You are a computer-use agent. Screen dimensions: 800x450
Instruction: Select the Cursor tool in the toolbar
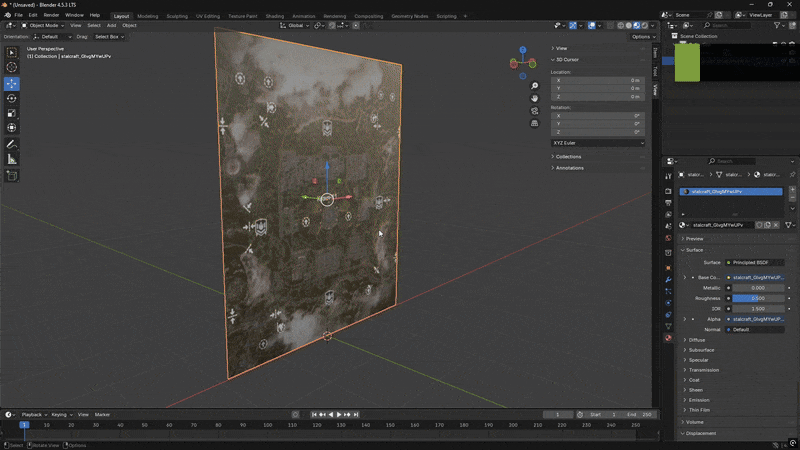click(12, 67)
